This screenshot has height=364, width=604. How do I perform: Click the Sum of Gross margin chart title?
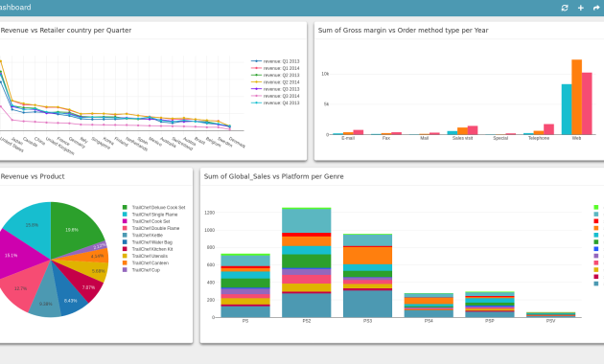tap(403, 31)
